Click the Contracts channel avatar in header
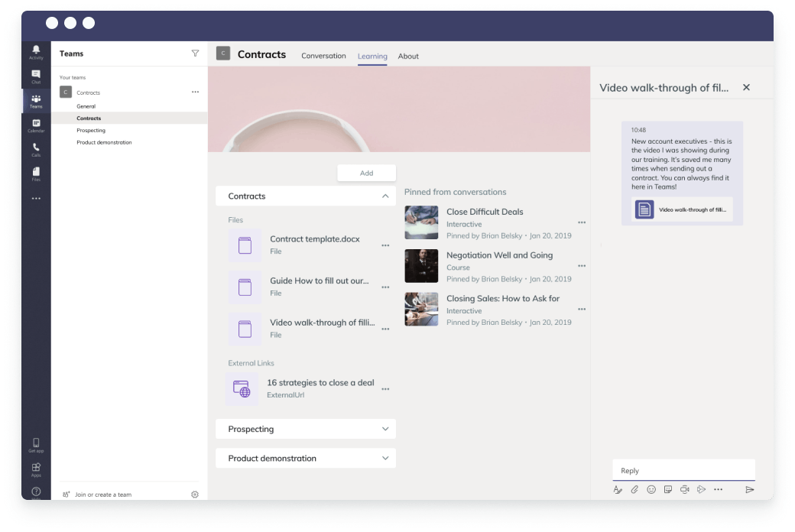Screen dimensions: 795x532 tap(223, 54)
